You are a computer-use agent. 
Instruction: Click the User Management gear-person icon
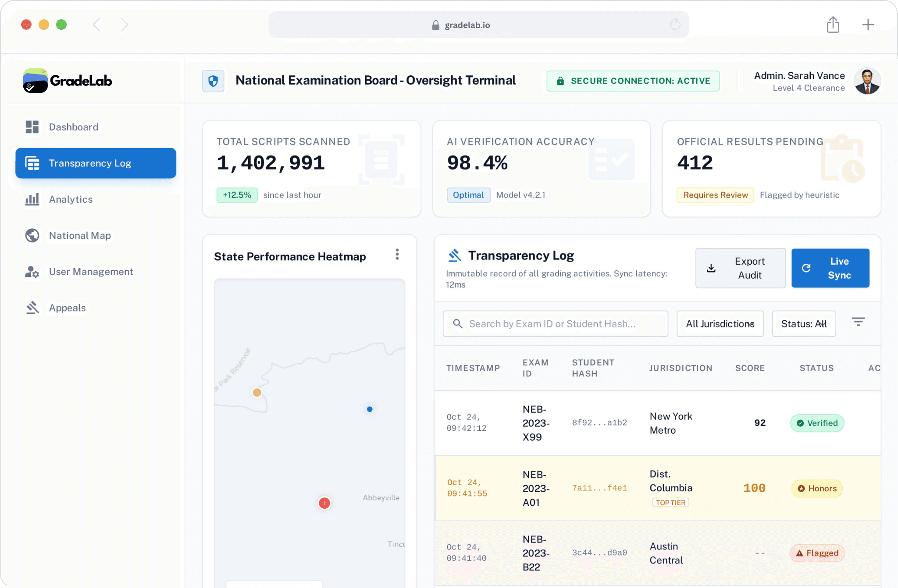point(32,272)
